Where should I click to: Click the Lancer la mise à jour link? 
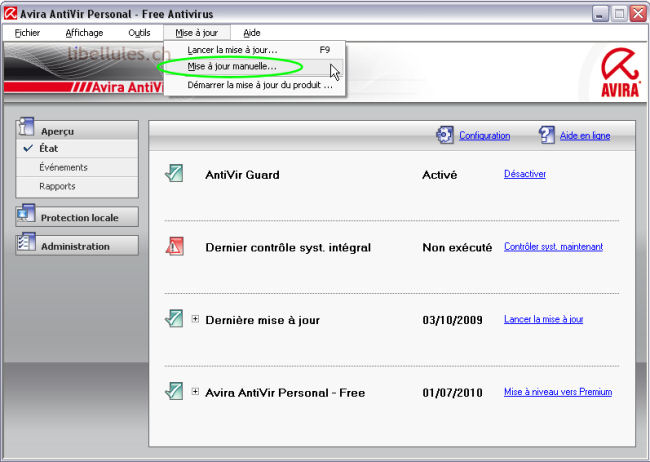click(x=543, y=319)
